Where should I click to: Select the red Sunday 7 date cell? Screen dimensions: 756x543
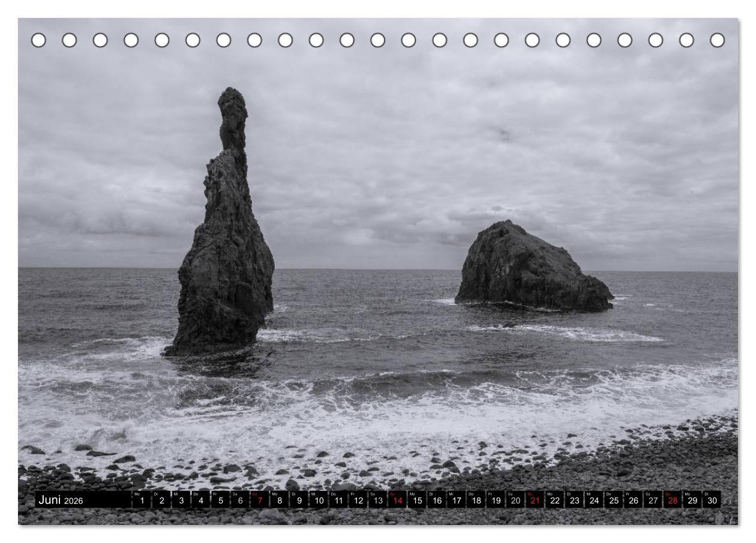(259, 500)
